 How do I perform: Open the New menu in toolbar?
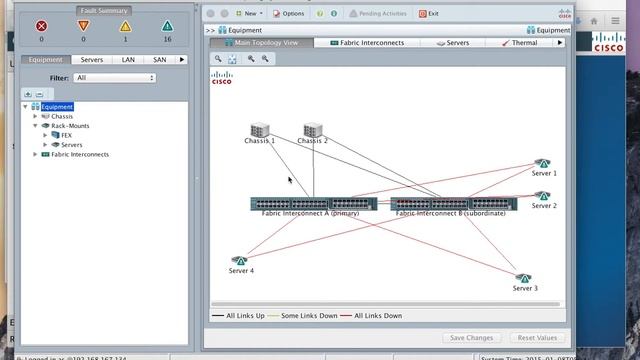tap(249, 13)
